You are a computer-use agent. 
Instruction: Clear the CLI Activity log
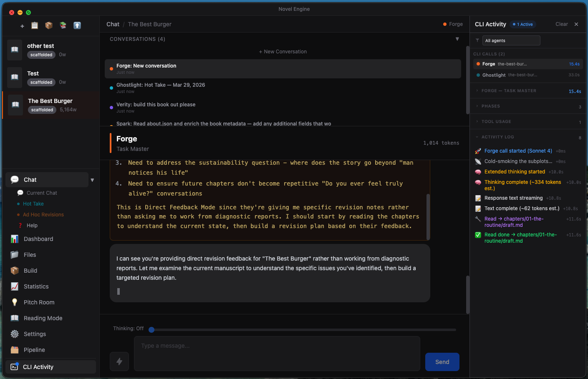coord(561,24)
